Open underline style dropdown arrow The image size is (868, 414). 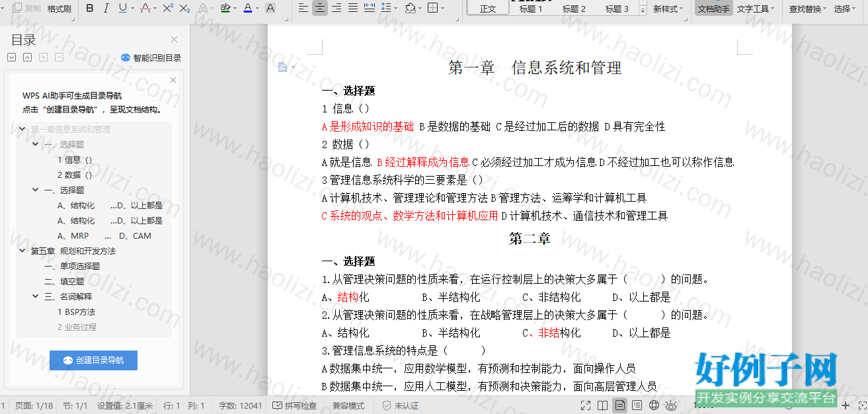(x=132, y=9)
